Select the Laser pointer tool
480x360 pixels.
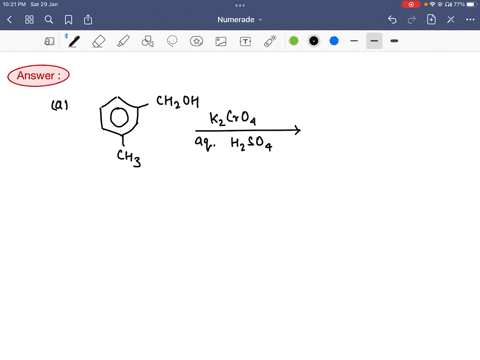270,41
